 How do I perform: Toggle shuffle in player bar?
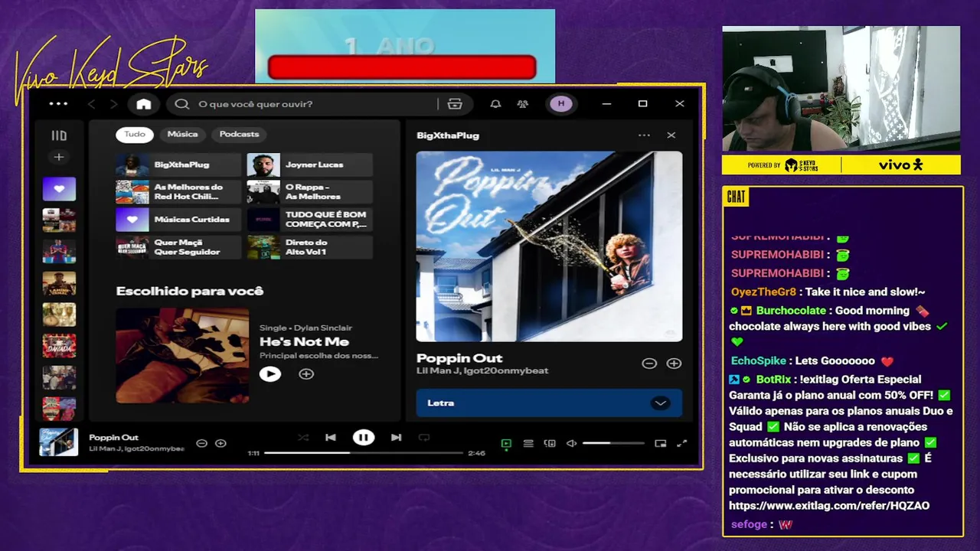(303, 438)
